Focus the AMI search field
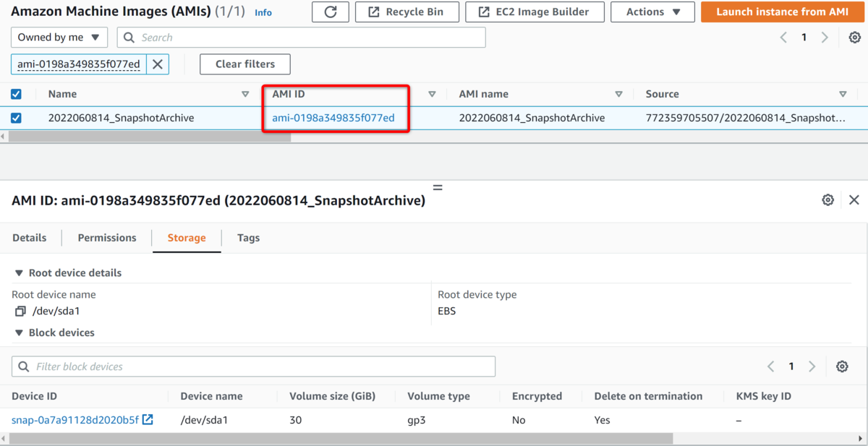868x446 pixels. [301, 38]
